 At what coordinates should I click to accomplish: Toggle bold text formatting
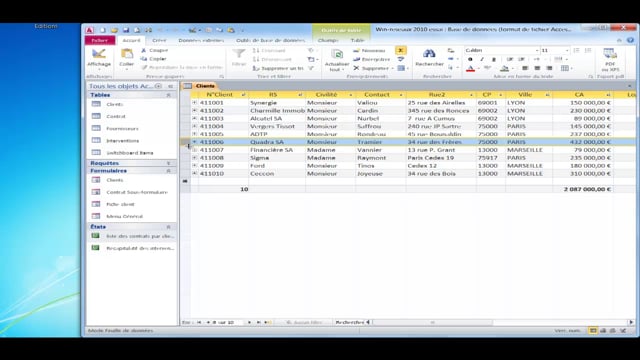tap(470, 60)
